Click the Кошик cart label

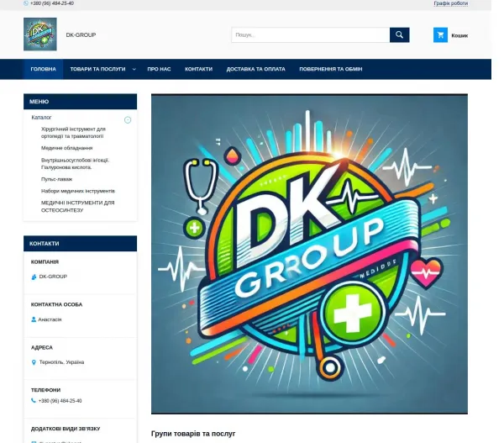[459, 35]
